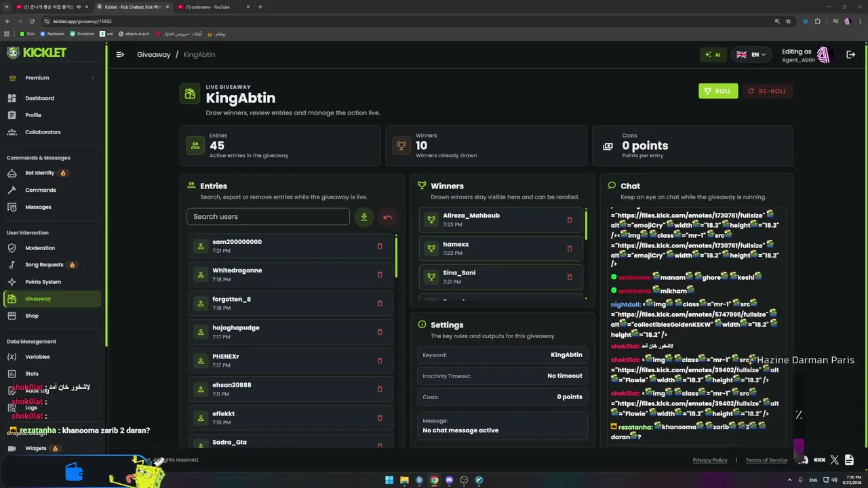This screenshot has height=488, width=868.
Task: Switch to the codename - YouTube tab
Action: coord(214,7)
